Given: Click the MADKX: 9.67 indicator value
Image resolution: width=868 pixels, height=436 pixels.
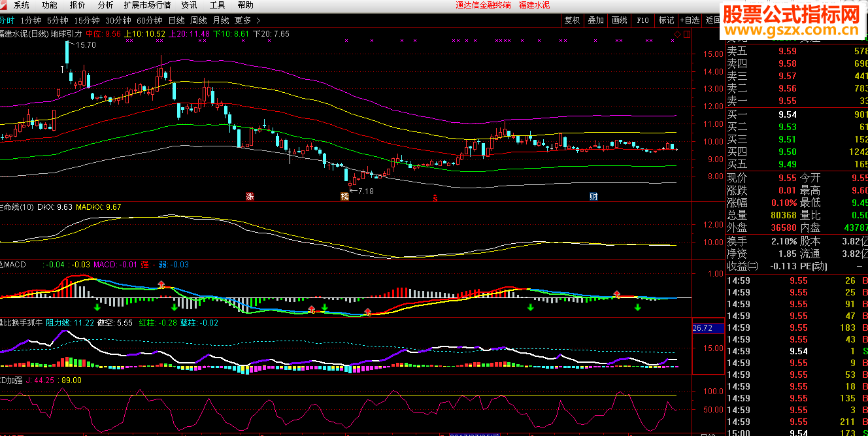Looking at the screenshot, I should coord(99,207).
